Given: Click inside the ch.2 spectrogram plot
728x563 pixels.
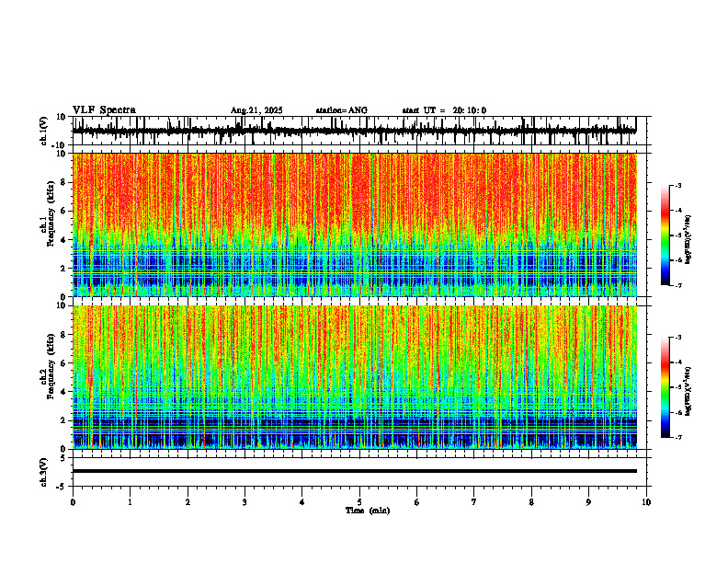Looking at the screenshot, I should pos(354,377).
